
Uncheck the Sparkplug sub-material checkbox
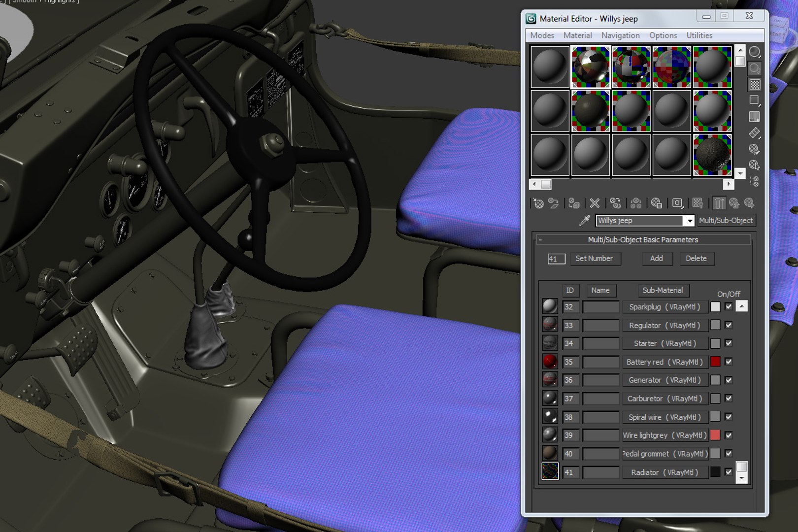tap(729, 306)
